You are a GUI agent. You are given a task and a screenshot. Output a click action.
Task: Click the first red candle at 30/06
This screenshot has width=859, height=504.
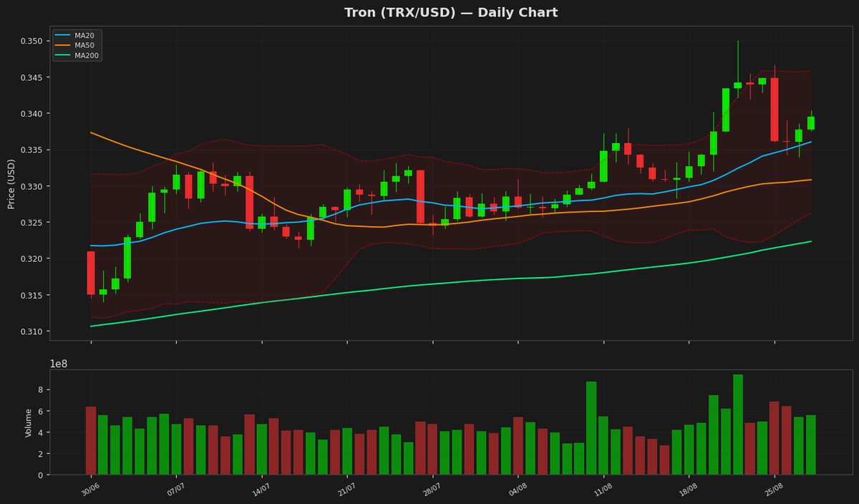[91, 273]
